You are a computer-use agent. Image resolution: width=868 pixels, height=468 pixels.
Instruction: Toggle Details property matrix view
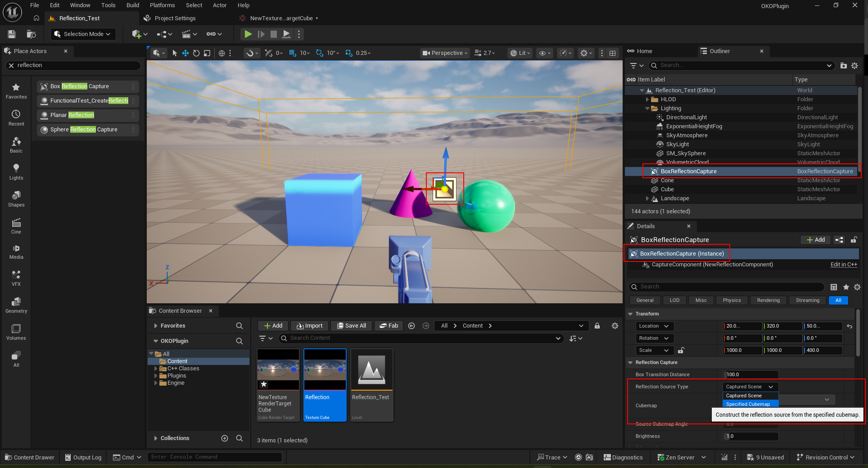pos(834,287)
